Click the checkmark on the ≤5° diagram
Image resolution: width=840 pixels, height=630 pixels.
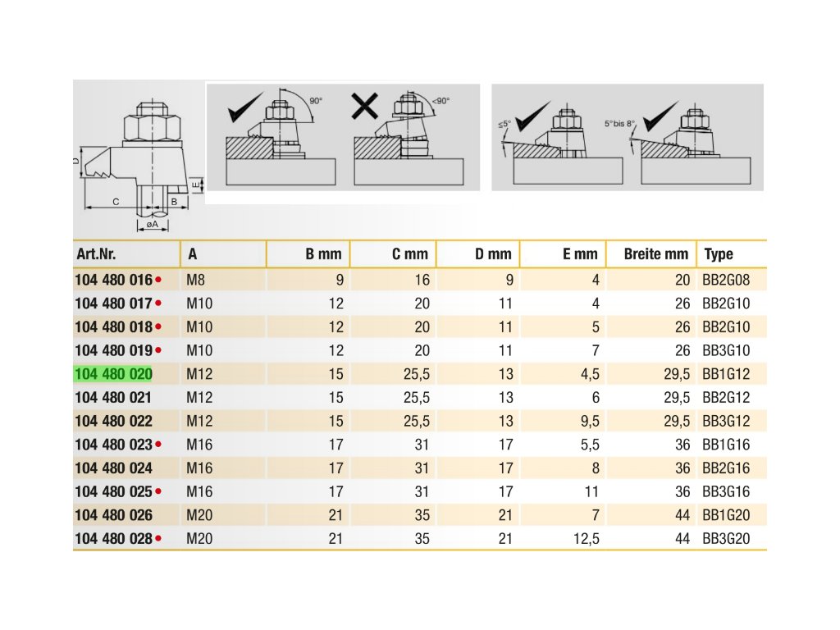pyautogui.click(x=532, y=116)
